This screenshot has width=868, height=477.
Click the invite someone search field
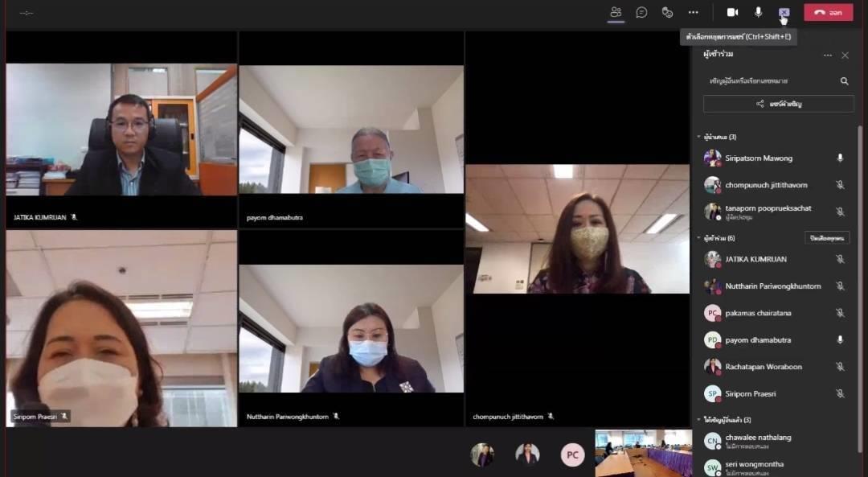point(773,81)
